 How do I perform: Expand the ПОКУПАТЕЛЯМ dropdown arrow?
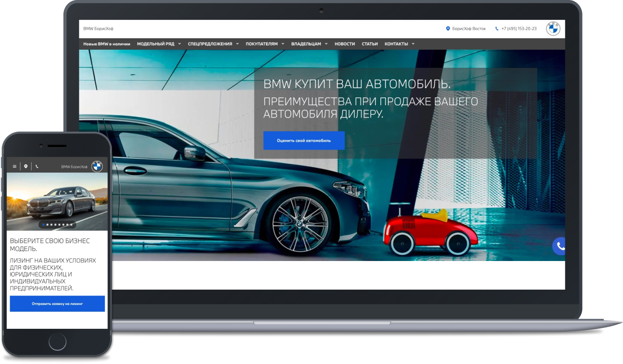coord(283,44)
